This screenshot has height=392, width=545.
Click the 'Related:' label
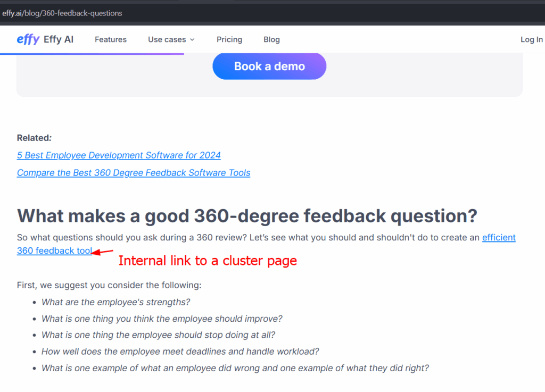coord(34,138)
